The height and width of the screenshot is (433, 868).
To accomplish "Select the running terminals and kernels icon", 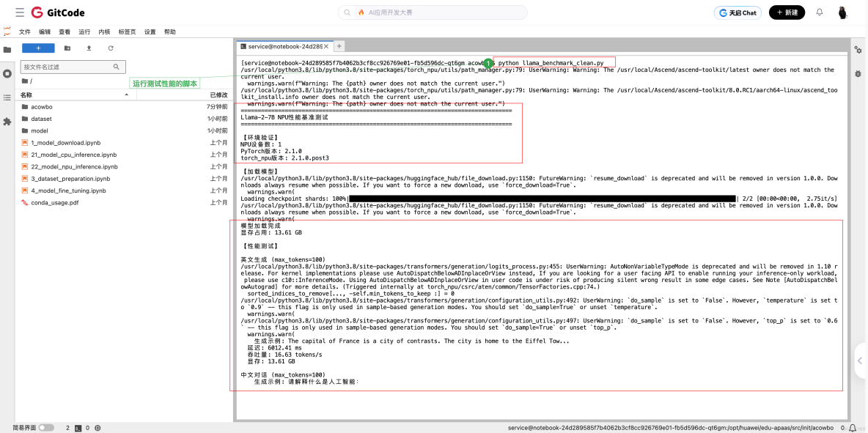I will tap(6, 73).
